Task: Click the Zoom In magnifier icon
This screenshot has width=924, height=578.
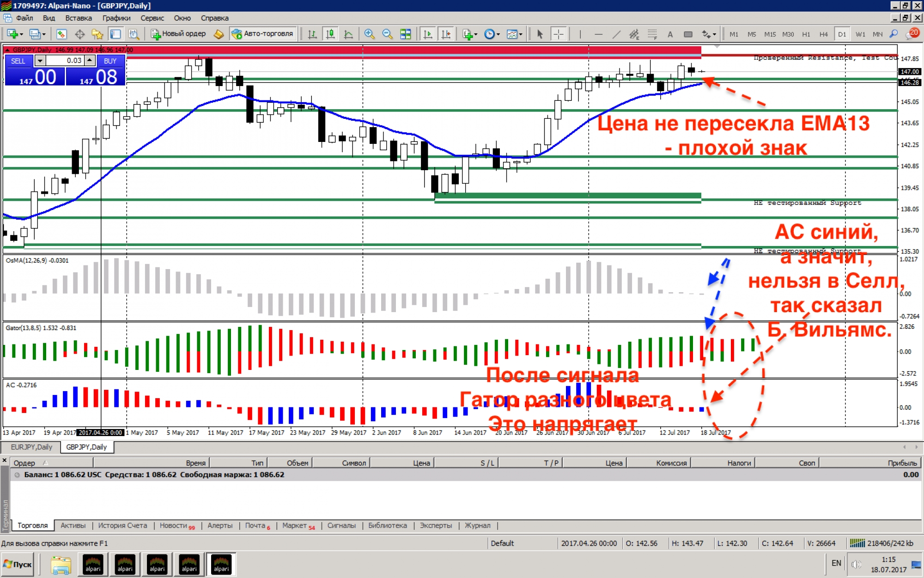Action: (x=369, y=34)
